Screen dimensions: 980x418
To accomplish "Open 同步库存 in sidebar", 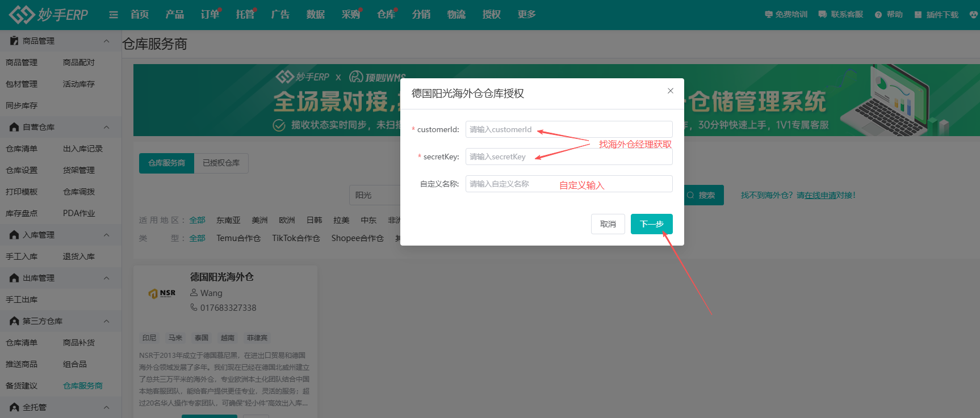I will tap(22, 105).
